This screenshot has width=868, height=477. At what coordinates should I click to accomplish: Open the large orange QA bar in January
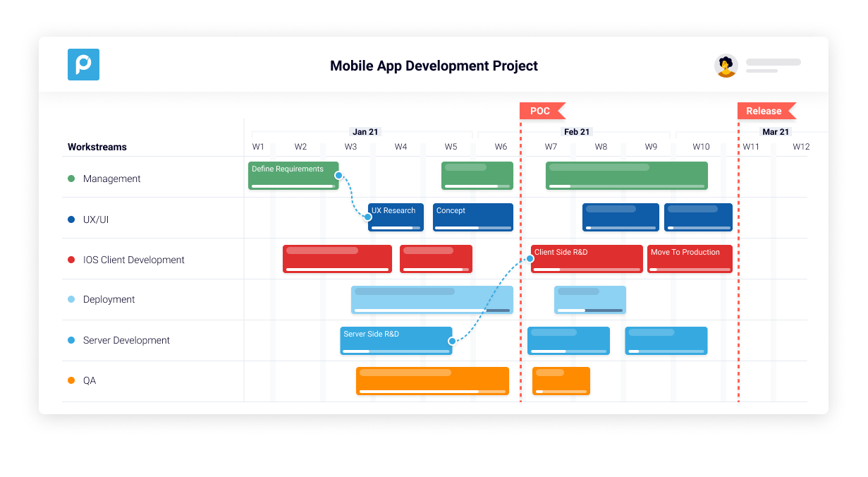coord(432,381)
